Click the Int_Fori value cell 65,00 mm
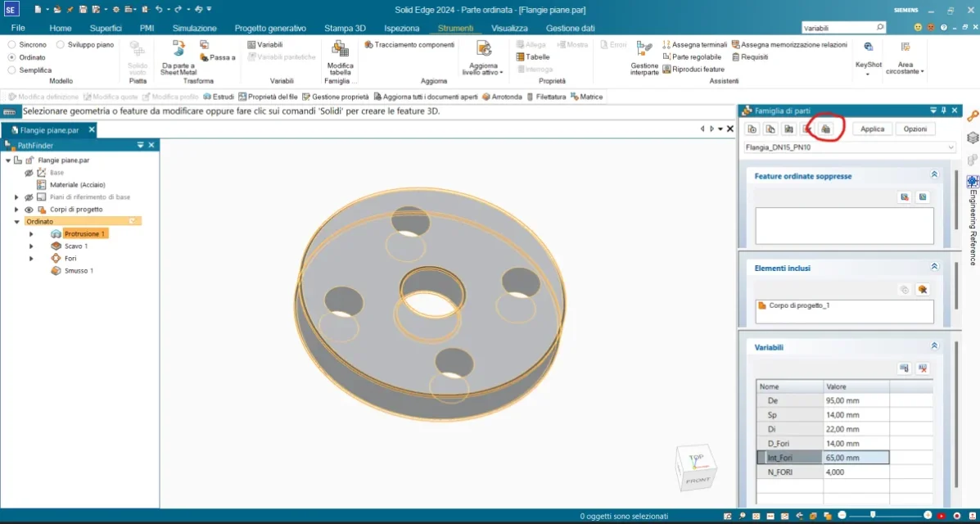Viewport: 980px width, 524px height. (856, 458)
